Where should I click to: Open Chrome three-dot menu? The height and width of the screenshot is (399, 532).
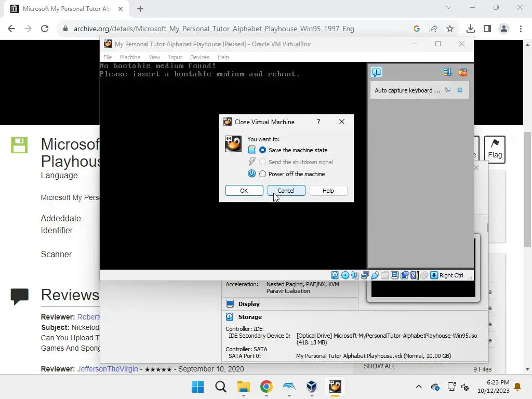pos(521,29)
